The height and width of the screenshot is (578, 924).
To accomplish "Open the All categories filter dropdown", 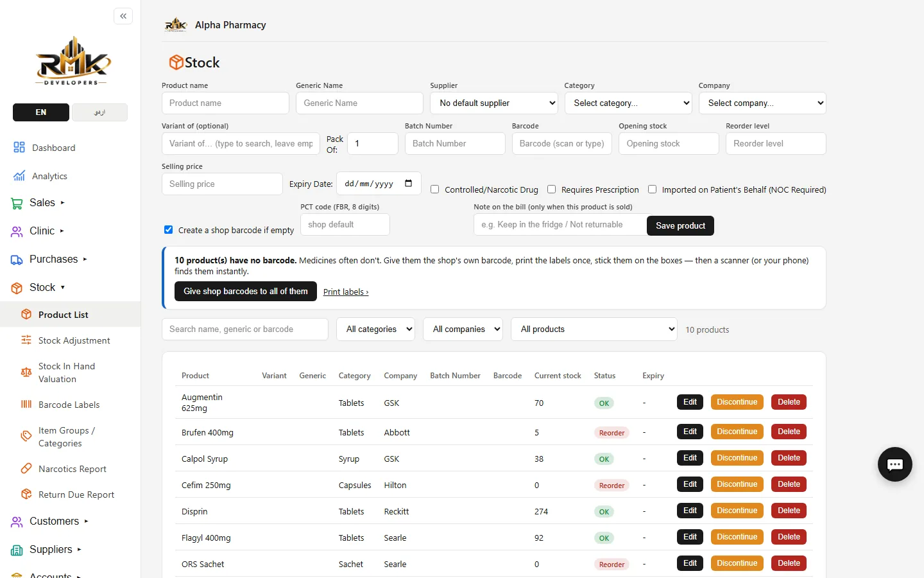I will [376, 329].
